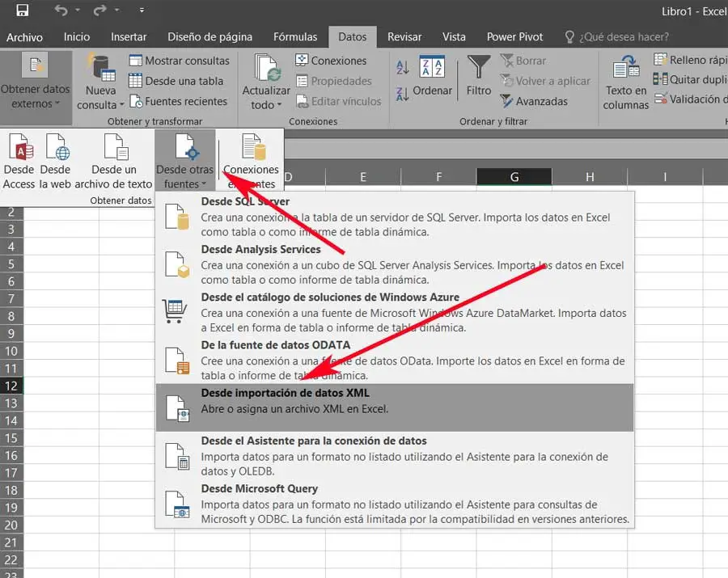
Task: Import Desde un archivo de texto
Action: [x=114, y=162]
